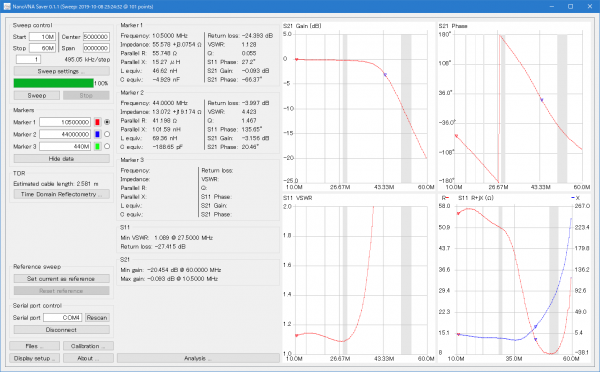Click the Estimated cable length 2.581 m text
This screenshot has width=600, height=372.
(56, 184)
